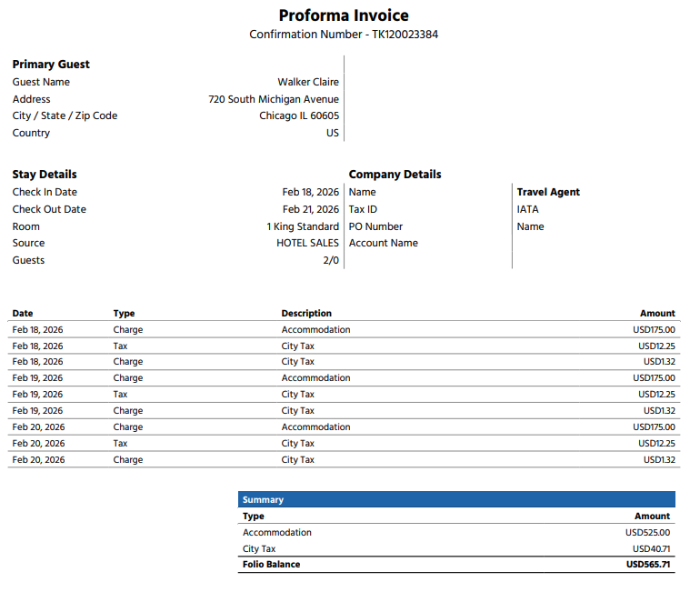The image size is (700, 592).
Task: Click the Company Details heading
Action: pyautogui.click(x=395, y=175)
